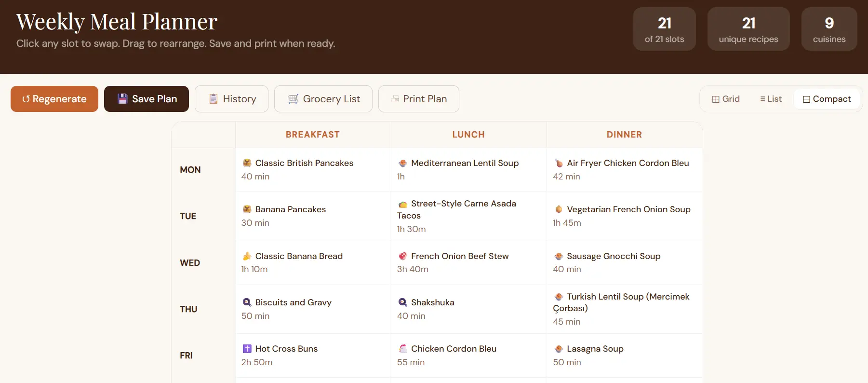This screenshot has width=868, height=383.
Task: Click the DINNER column header
Action: pos(625,135)
